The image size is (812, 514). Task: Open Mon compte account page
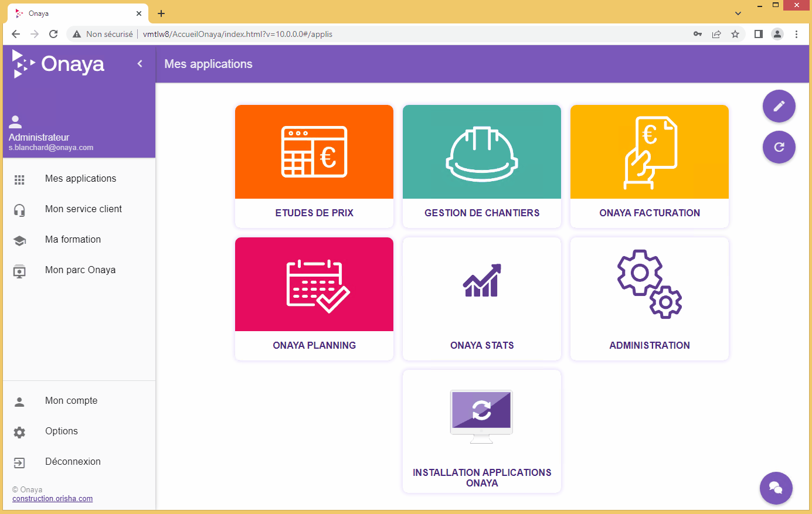pos(71,401)
